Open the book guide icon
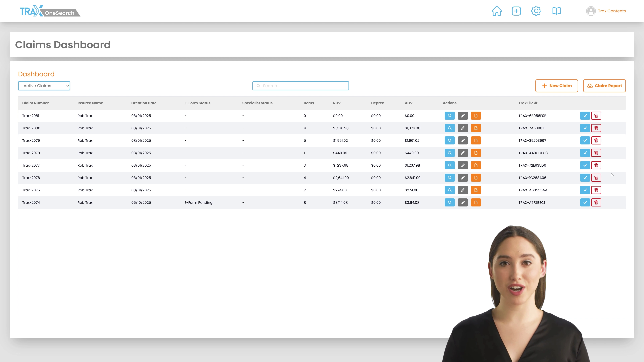 [556, 11]
